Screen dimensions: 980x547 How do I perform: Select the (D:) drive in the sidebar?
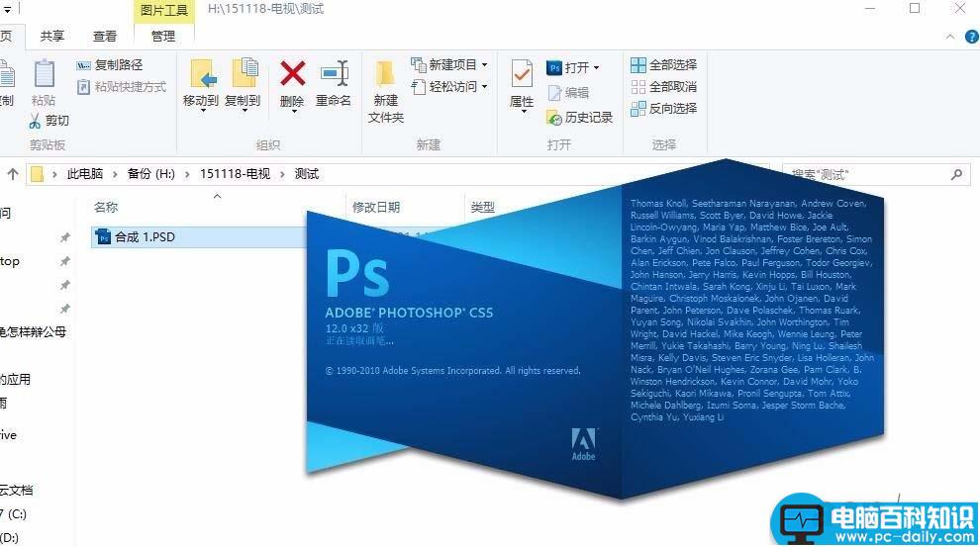pos(9,538)
